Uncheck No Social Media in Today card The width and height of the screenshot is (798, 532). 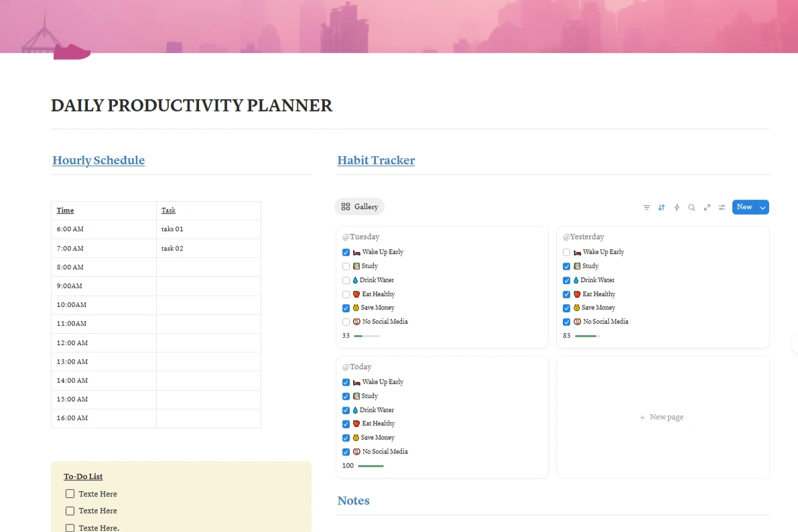(x=346, y=452)
